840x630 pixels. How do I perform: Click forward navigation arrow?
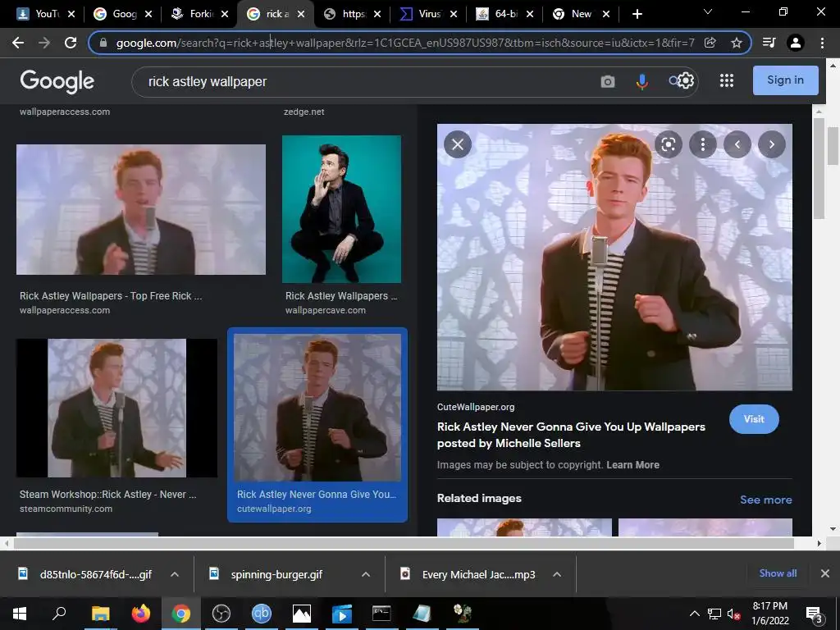[44, 43]
